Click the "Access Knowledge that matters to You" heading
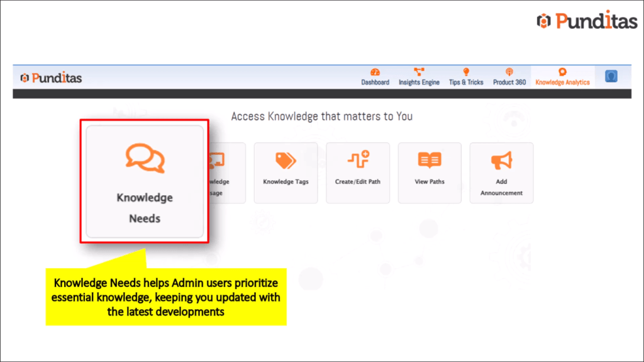644x362 pixels. pyautogui.click(x=321, y=116)
